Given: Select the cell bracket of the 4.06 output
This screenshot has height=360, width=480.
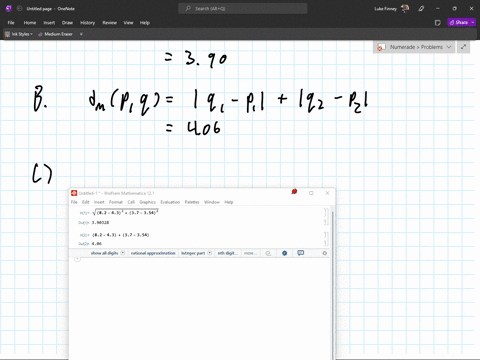Looking at the screenshot, I should pos(326,243).
